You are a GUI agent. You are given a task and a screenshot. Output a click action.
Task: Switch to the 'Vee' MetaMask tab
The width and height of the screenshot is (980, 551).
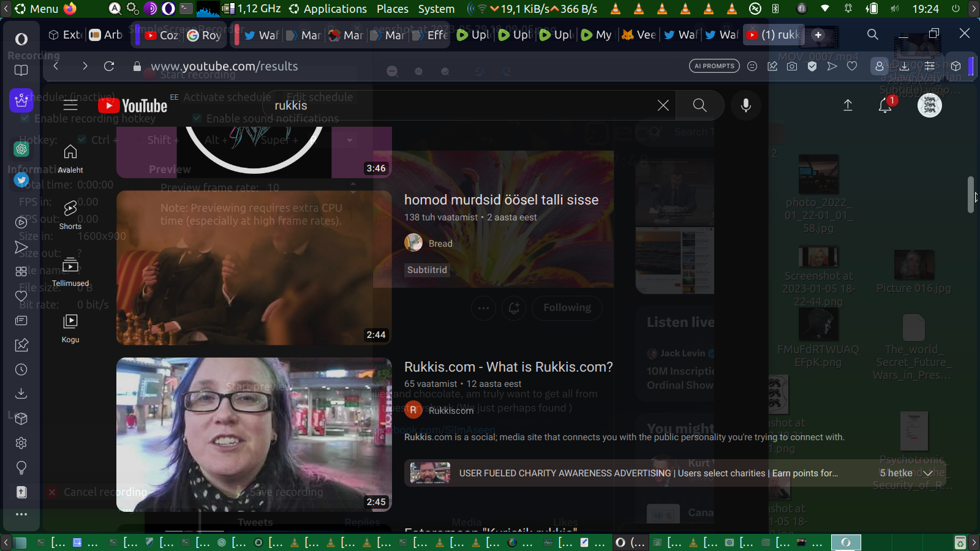point(639,35)
